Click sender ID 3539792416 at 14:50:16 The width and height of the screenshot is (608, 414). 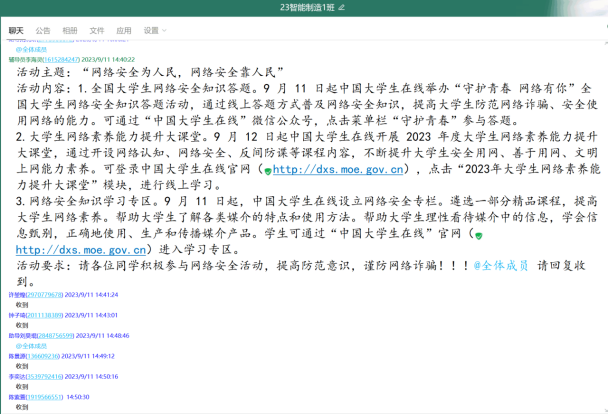(x=45, y=377)
